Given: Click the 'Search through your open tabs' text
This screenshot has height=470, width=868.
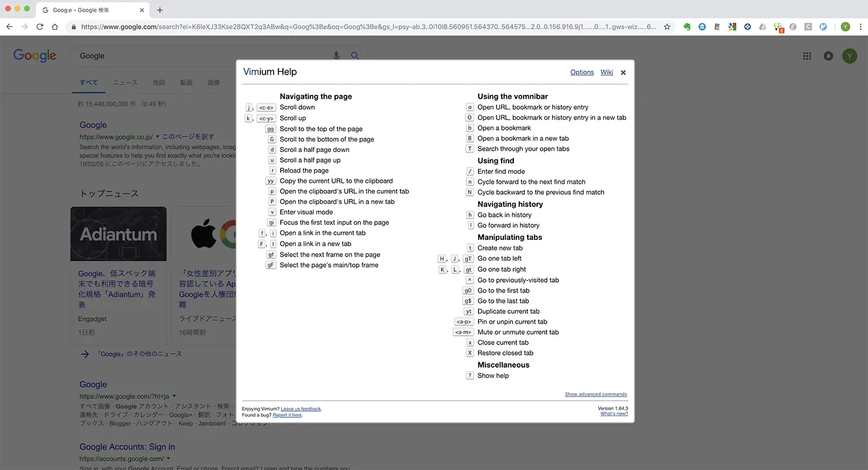Looking at the screenshot, I should coord(523,149).
